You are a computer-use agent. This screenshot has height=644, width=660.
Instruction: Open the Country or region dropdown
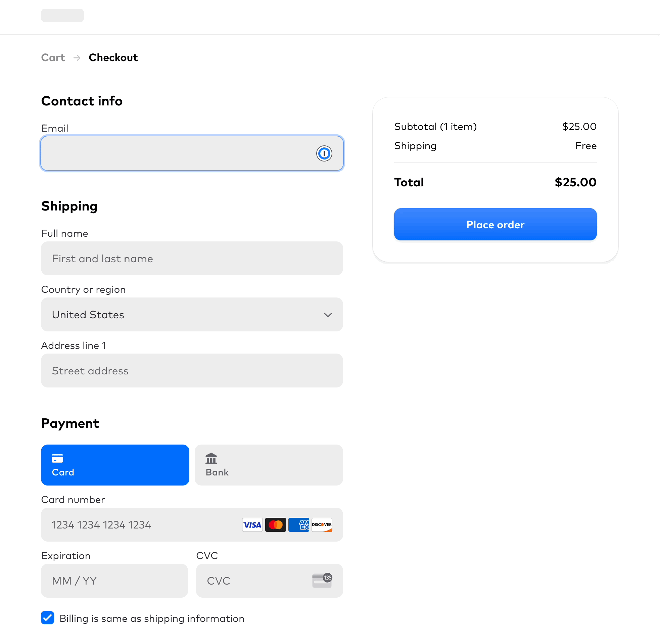click(192, 315)
